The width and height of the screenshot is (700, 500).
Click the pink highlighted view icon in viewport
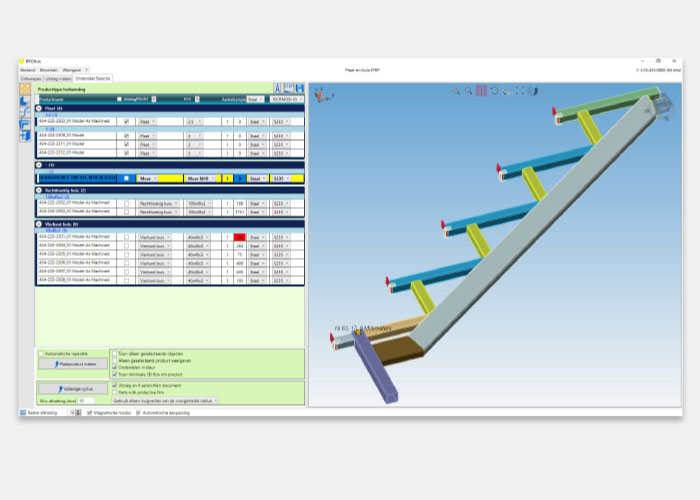(481, 91)
